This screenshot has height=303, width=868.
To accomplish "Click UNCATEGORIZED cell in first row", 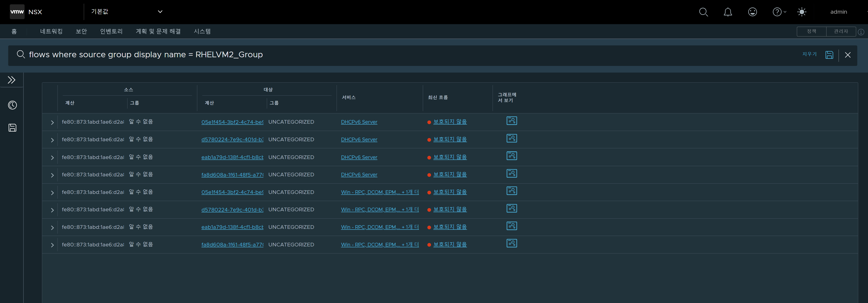I will [291, 122].
